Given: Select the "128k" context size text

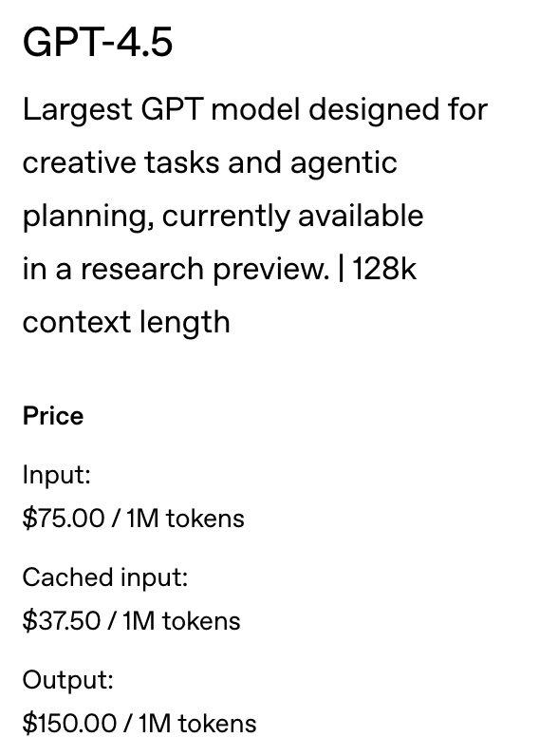Looking at the screenshot, I should point(384,269).
